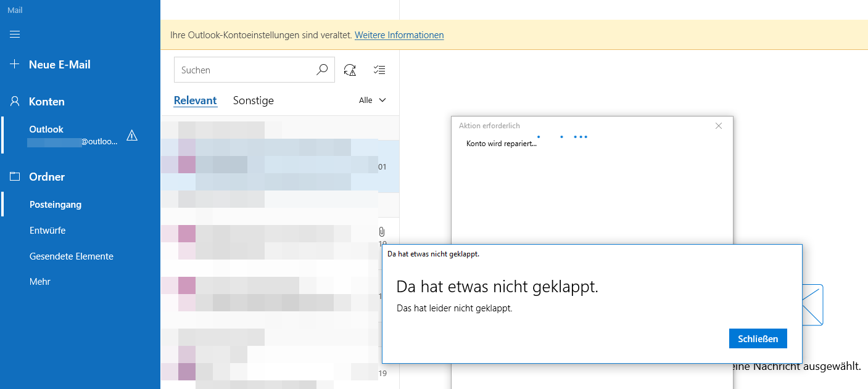Click the plus icon for Neue E-Mail

click(x=15, y=65)
